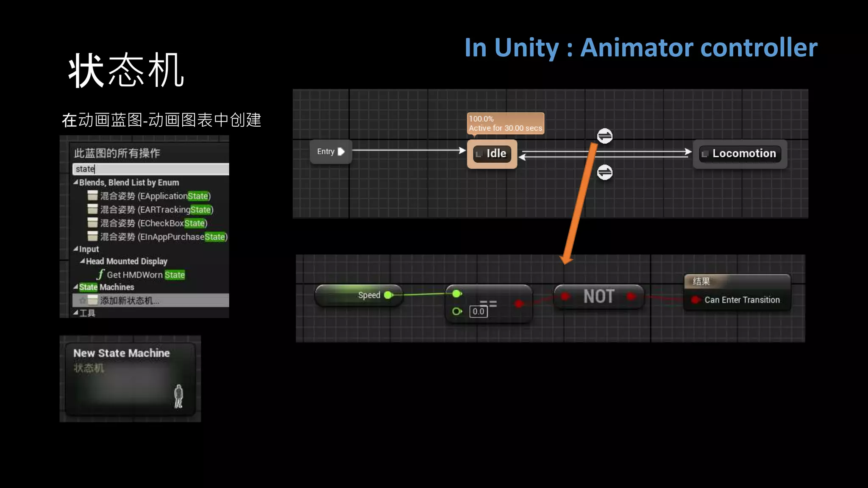Click the Idle state small square icon
Viewport: 868px width, 488px height.
(x=479, y=154)
